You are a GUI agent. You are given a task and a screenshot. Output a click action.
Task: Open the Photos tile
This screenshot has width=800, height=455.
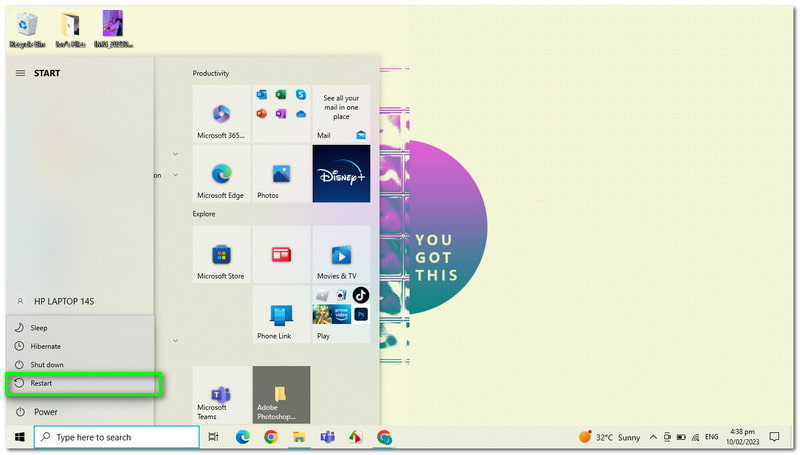281,173
